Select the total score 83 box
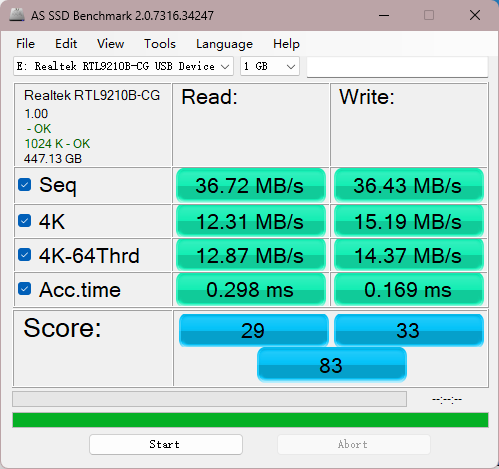 [x=332, y=365]
